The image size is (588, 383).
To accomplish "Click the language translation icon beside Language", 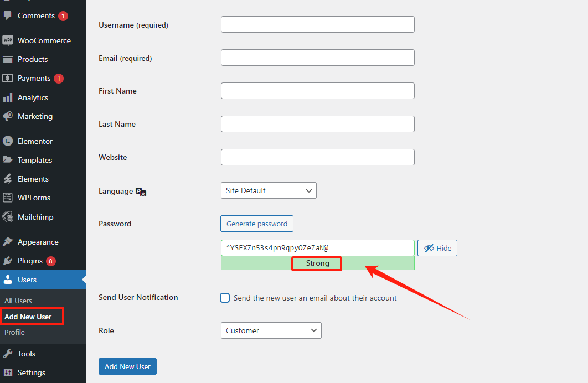I will point(141,192).
